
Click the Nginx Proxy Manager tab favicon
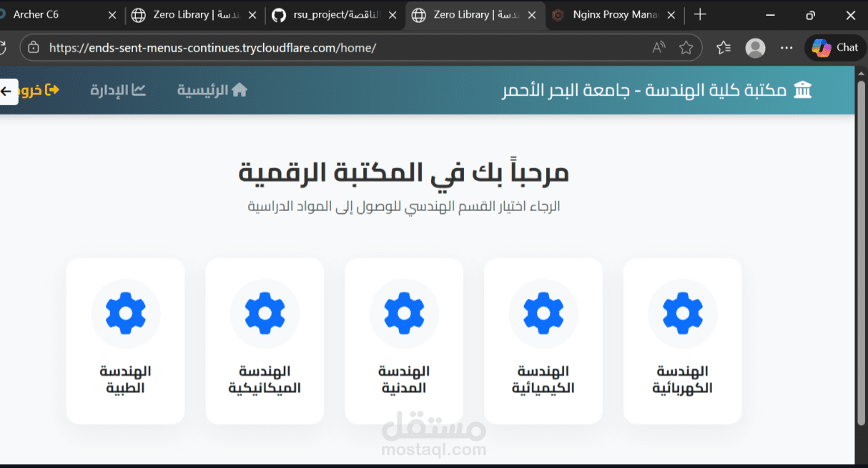[558, 15]
